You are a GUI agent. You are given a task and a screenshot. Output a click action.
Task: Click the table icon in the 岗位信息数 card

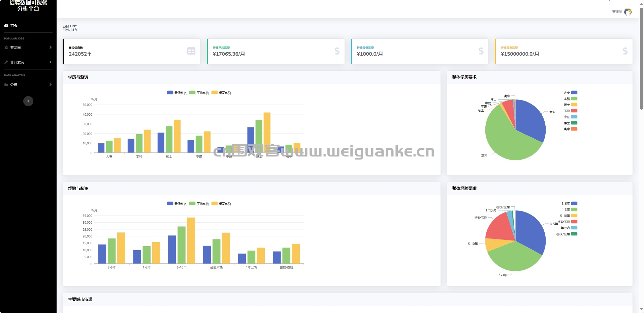click(x=191, y=51)
